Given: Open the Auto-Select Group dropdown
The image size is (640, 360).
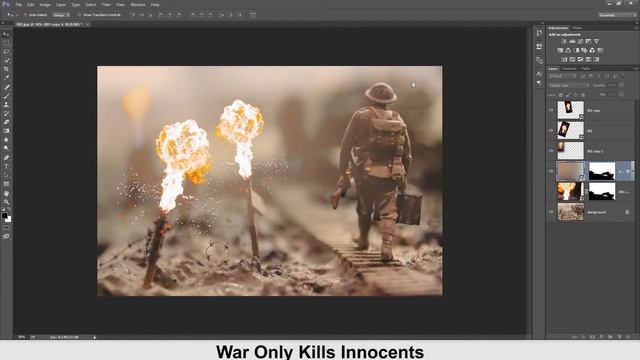Looking at the screenshot, I should 61,15.
